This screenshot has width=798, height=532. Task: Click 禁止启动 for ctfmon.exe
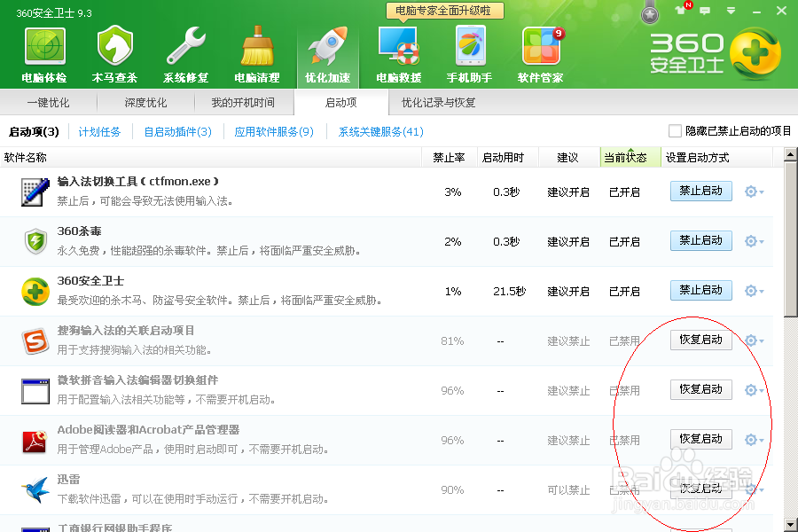click(700, 191)
